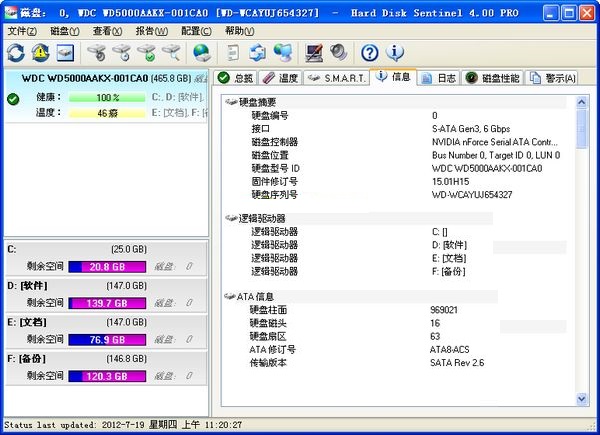Click the 磁盘位置 row label

[270, 155]
